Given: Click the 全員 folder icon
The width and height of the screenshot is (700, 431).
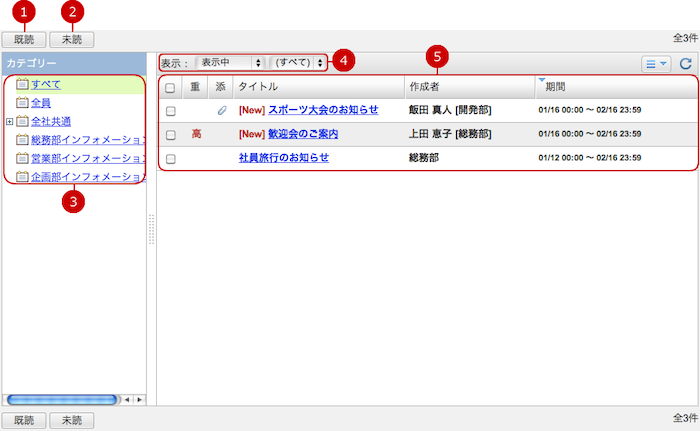Looking at the screenshot, I should tap(22, 103).
